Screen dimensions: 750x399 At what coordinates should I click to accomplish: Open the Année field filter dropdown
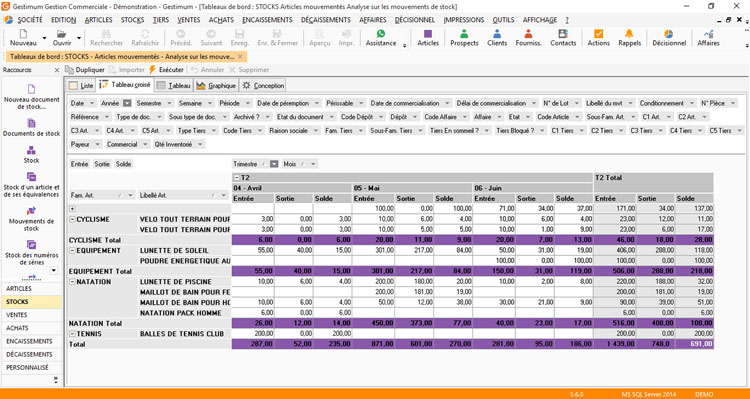(127, 103)
